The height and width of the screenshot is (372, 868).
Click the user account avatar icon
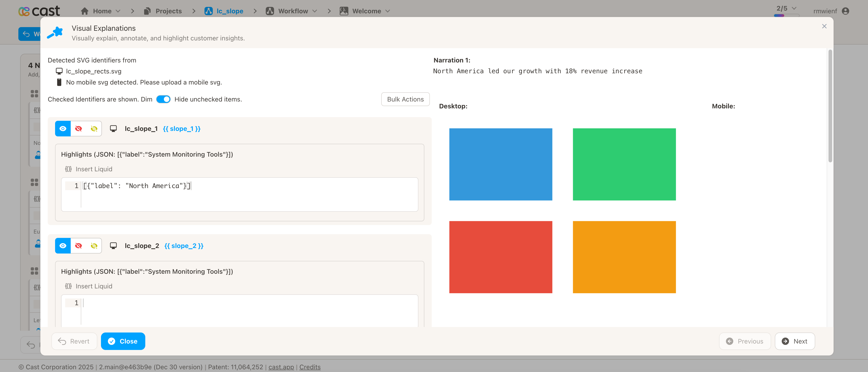pyautogui.click(x=845, y=11)
